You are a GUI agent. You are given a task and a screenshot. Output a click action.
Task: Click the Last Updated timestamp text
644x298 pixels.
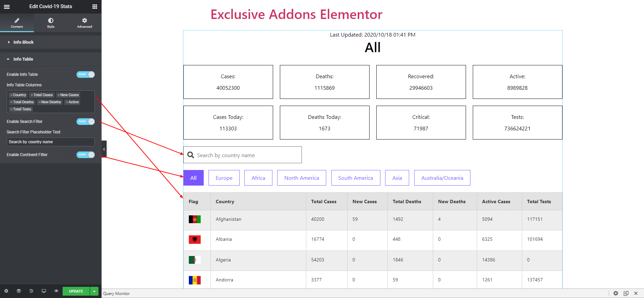(373, 35)
